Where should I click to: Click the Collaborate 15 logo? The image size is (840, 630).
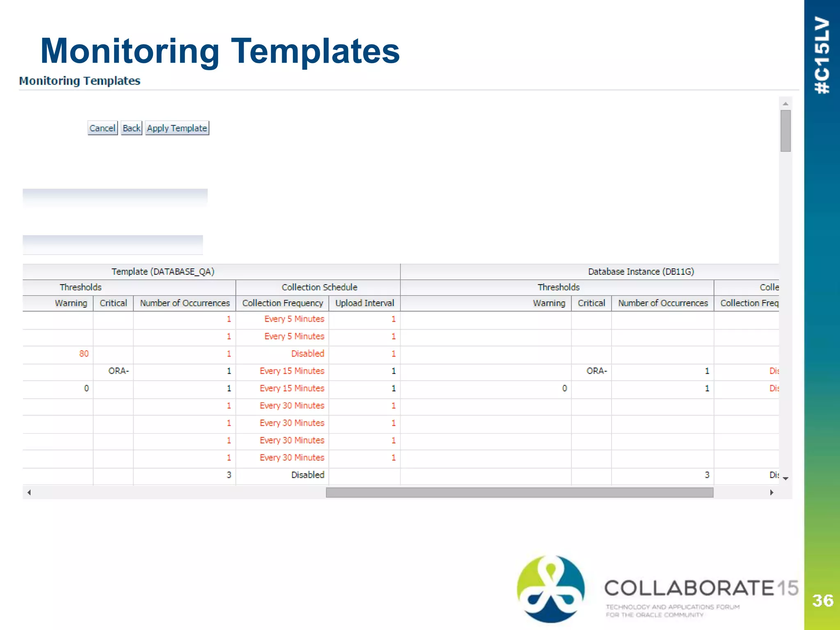[657, 589]
